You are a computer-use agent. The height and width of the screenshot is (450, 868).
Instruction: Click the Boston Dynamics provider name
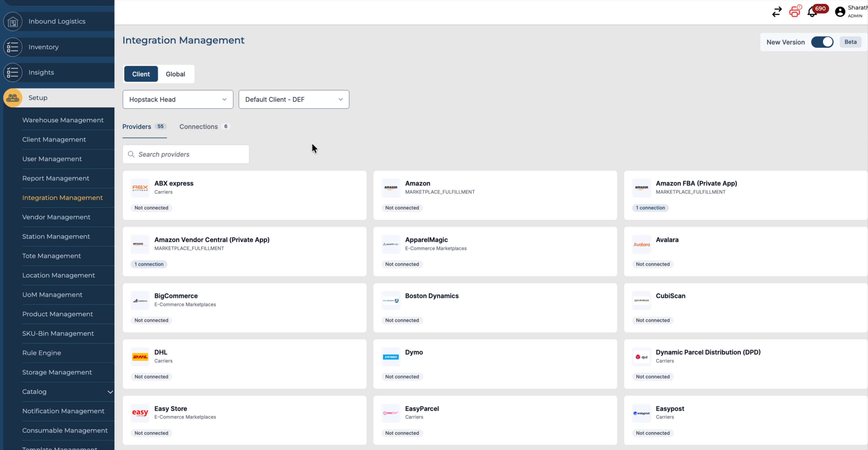[432, 296]
